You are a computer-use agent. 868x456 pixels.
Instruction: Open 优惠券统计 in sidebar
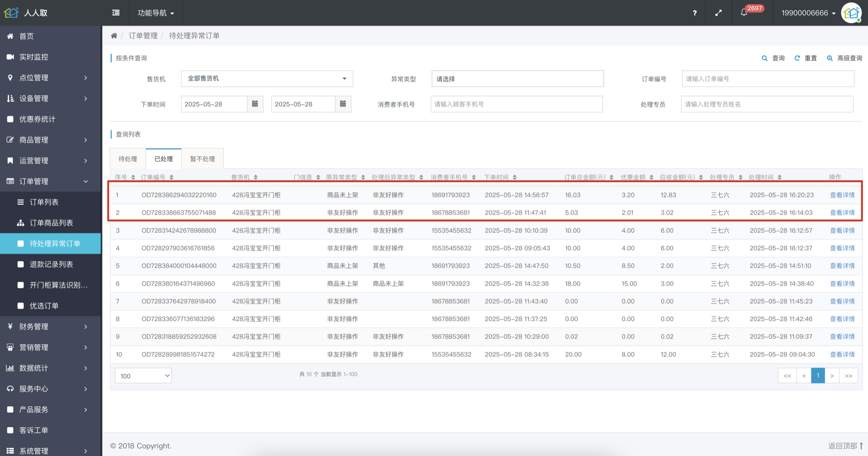[x=50, y=119]
